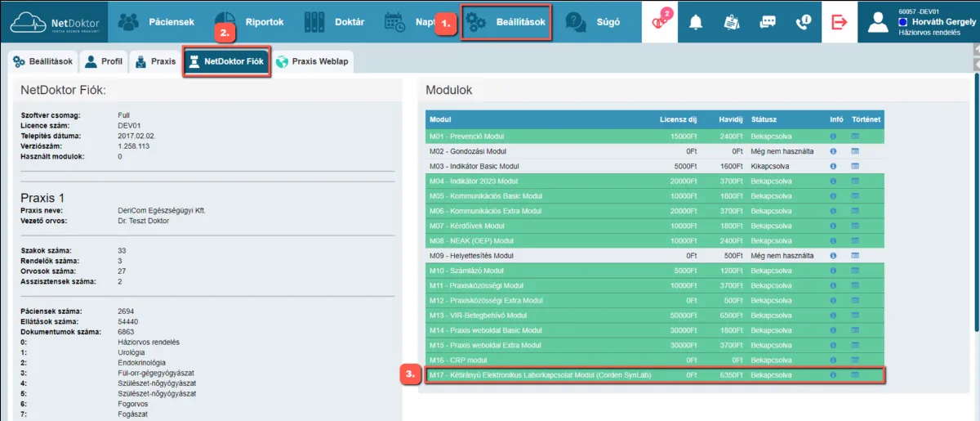Open the Riportok menu
The height and width of the screenshot is (421, 980).
[247, 22]
